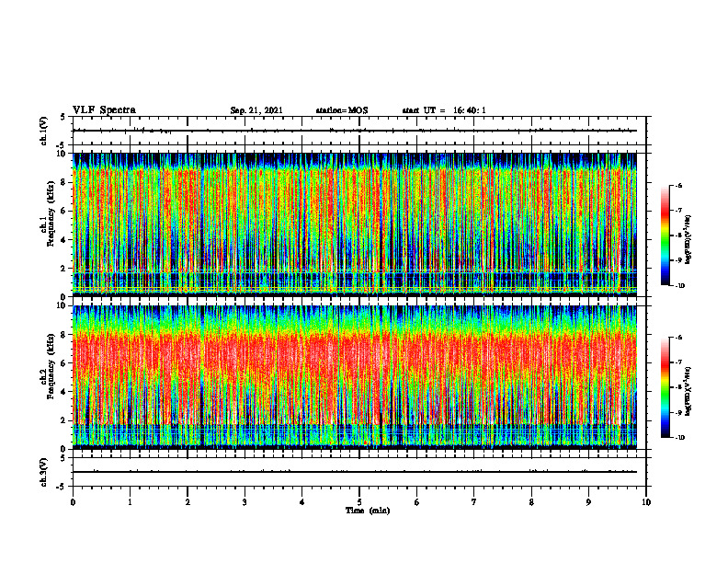Click the time axis tick label "9"

[x=588, y=502]
